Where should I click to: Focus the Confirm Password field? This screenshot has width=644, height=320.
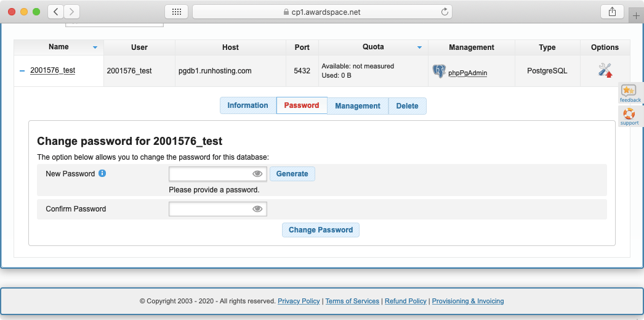[211, 210]
